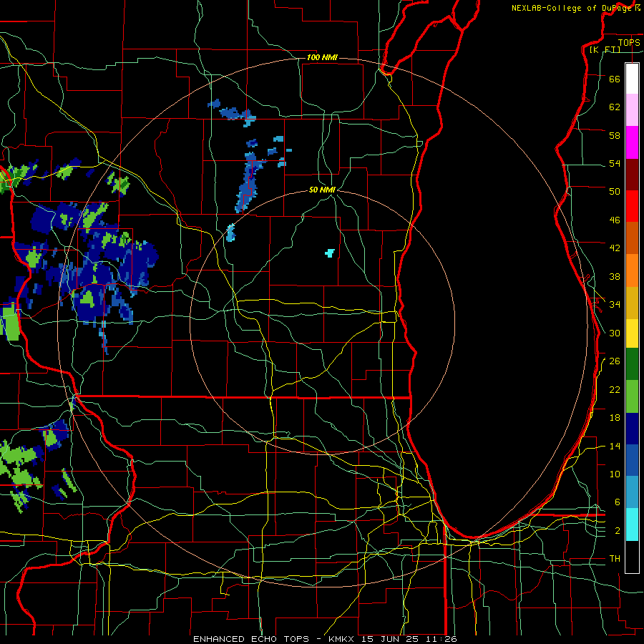
Task: Click the '30' legend value
Action: (615, 333)
